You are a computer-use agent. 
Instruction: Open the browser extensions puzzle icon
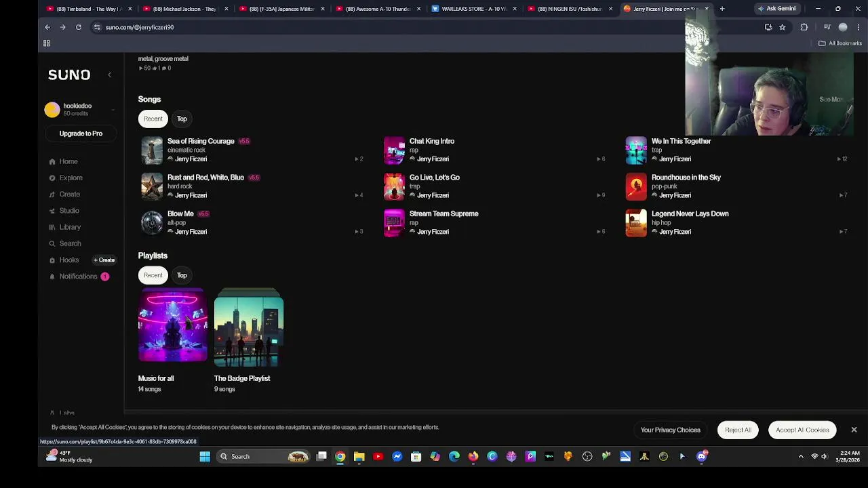pyautogui.click(x=804, y=27)
